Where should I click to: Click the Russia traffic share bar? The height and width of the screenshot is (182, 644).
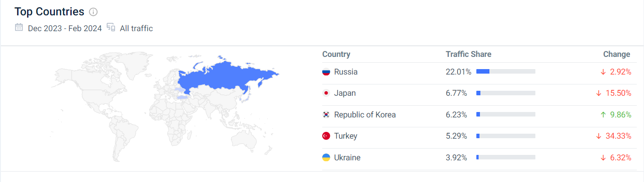[x=506, y=71]
